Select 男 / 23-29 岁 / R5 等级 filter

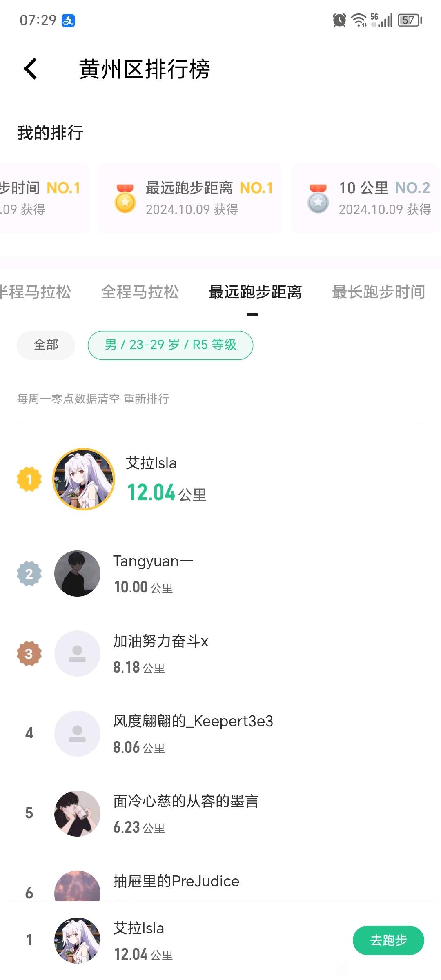tap(170, 345)
